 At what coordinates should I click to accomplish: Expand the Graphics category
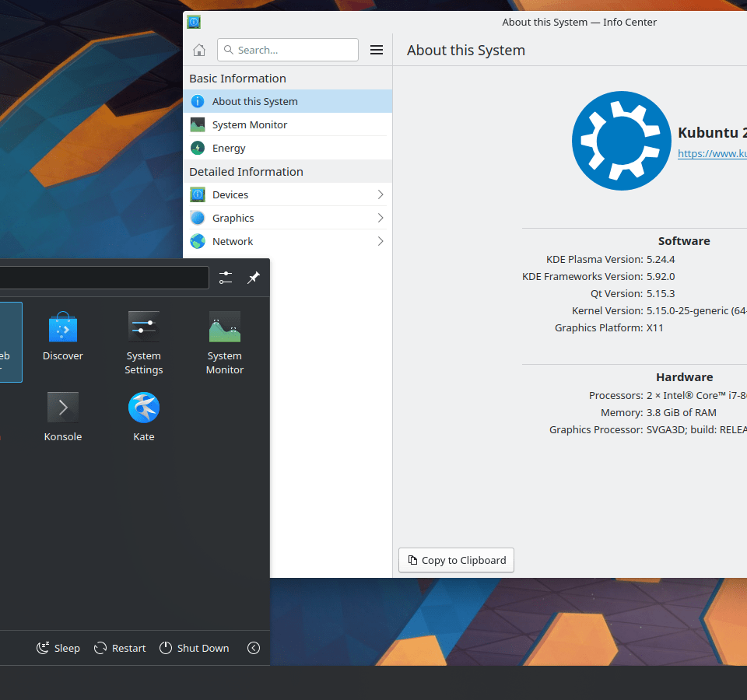(288, 218)
